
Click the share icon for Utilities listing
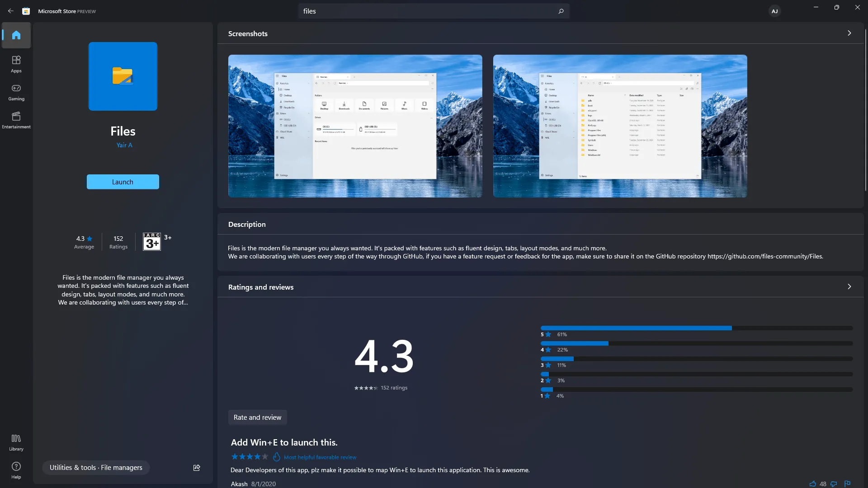197,467
